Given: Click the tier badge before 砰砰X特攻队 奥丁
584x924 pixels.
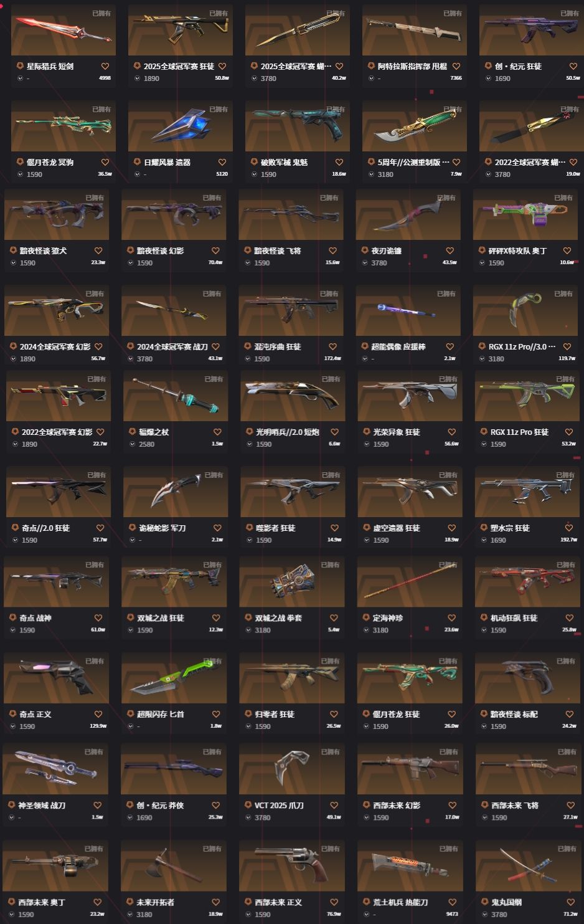Looking at the screenshot, I should click(x=482, y=250).
